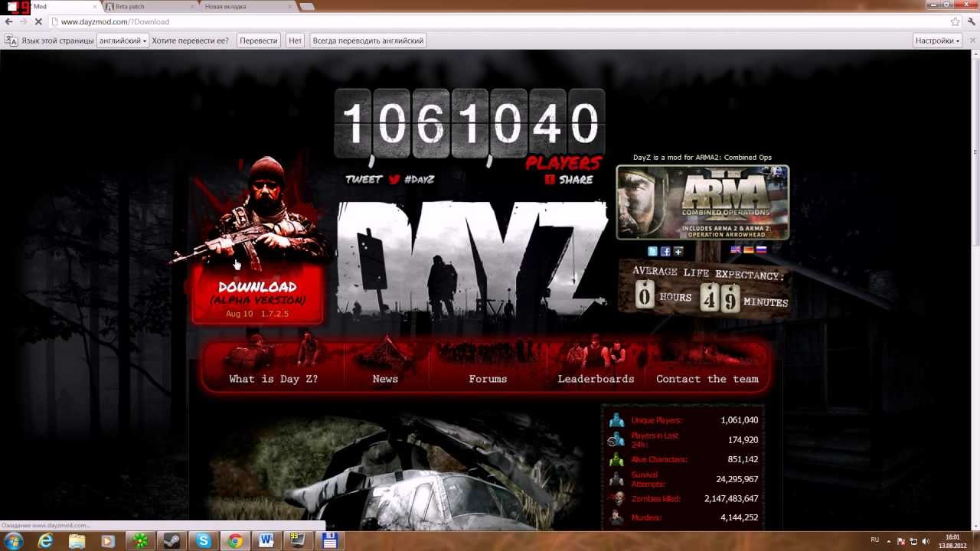
Task: Click the Survival Attempts stat icon
Action: coord(616,479)
